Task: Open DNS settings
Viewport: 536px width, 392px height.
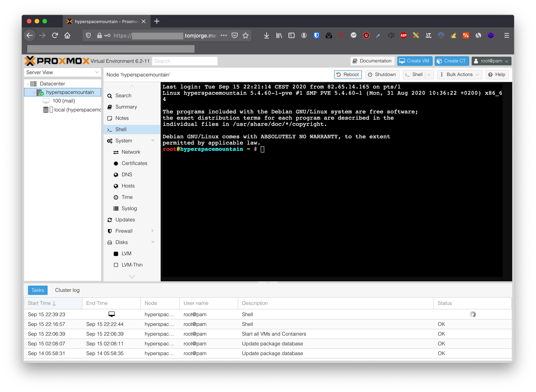Action: 132,174
